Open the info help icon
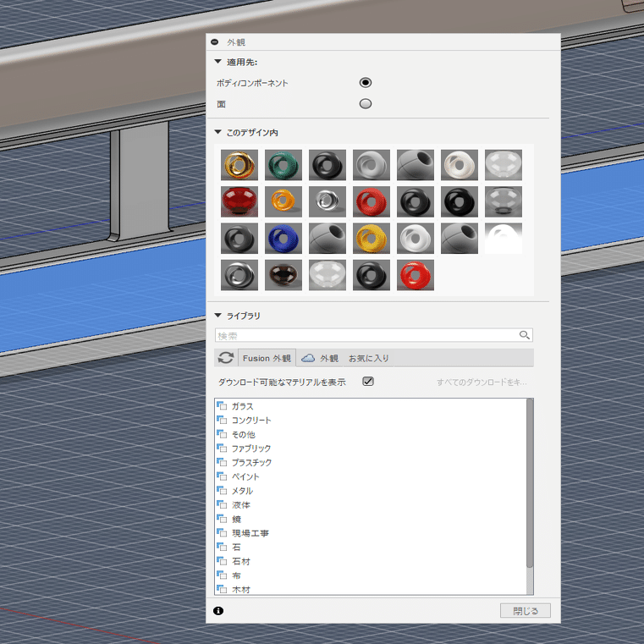This screenshot has height=644, width=644. coord(218,611)
